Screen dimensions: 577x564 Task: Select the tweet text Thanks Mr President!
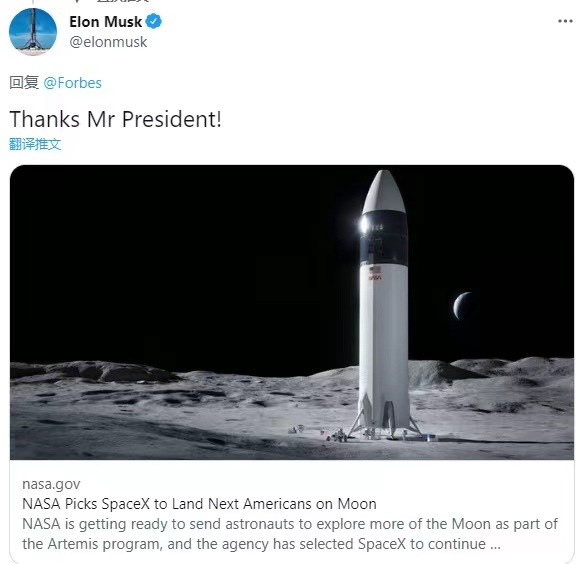116,119
